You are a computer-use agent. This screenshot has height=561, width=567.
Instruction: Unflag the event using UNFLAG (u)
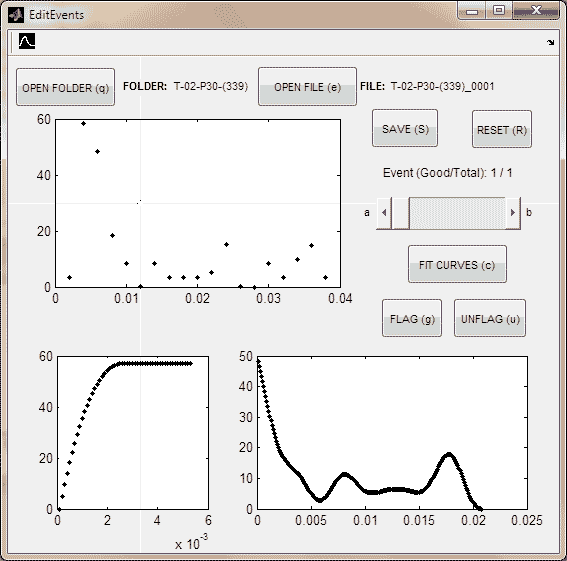click(x=490, y=318)
